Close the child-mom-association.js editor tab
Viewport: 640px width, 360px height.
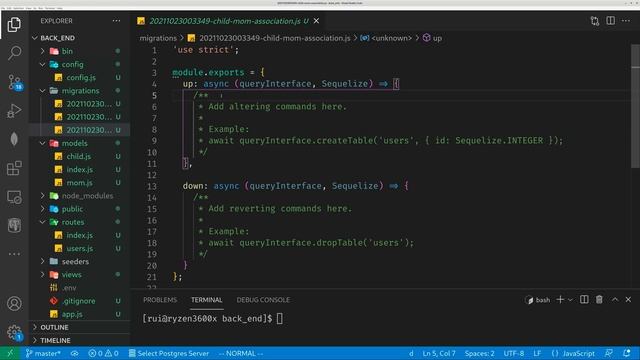(x=316, y=21)
